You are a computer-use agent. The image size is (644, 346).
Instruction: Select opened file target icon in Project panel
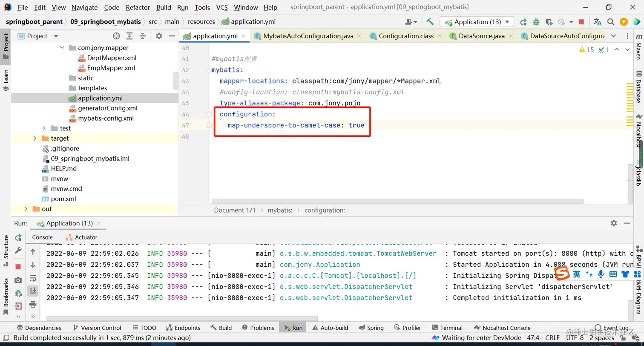116,36
